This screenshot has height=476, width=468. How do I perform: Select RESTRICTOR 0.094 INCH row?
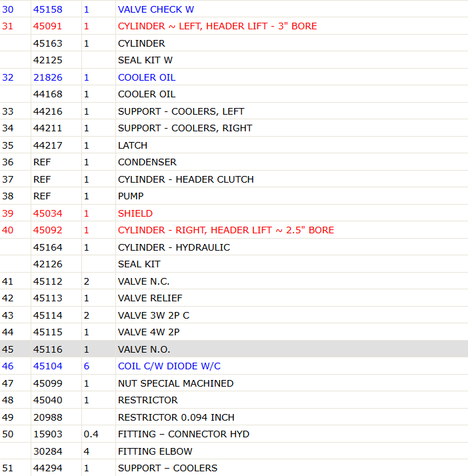[x=234, y=417]
